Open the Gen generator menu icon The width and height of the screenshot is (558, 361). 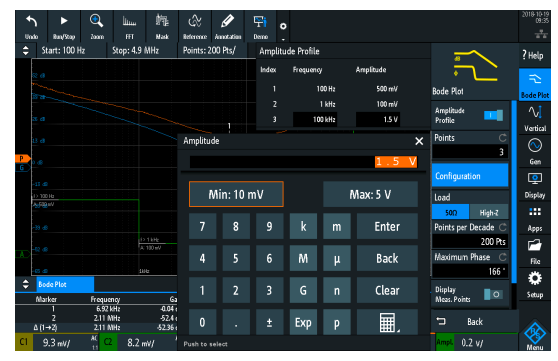click(x=535, y=146)
